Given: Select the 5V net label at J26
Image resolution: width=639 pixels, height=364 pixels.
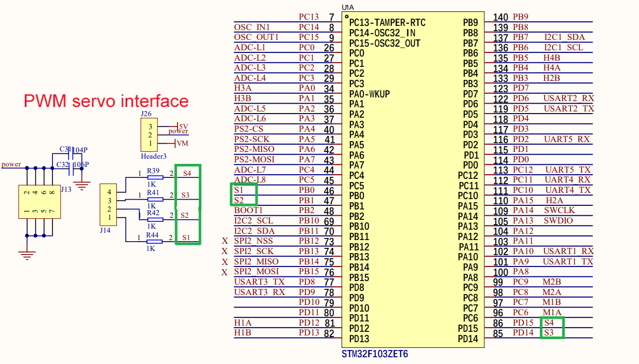Looking at the screenshot, I should click(x=183, y=126).
